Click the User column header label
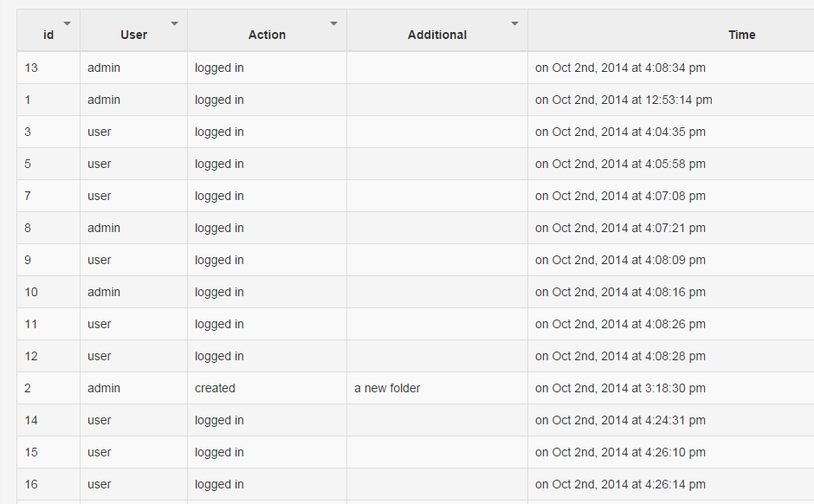Viewport: 814px width, 504px height. point(133,35)
